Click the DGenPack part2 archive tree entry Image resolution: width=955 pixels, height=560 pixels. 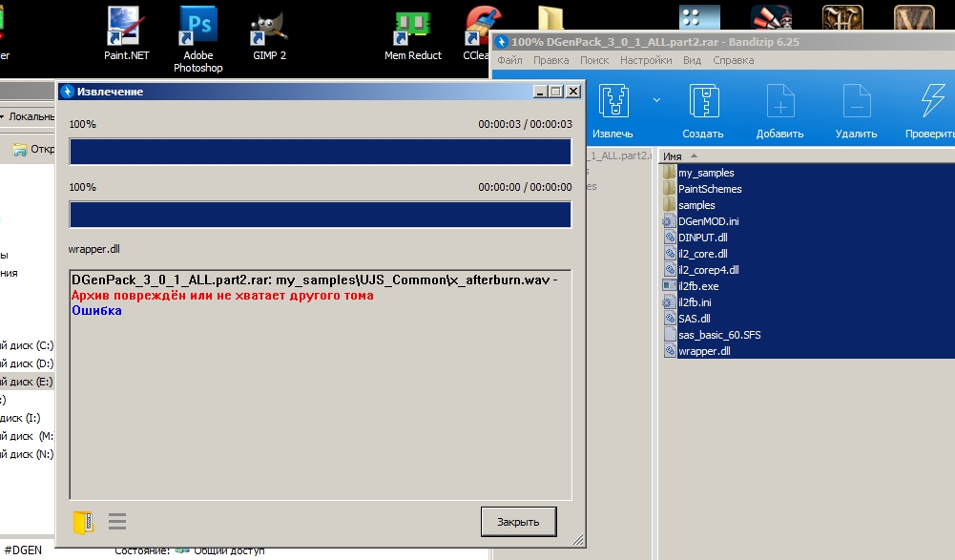[x=620, y=156]
